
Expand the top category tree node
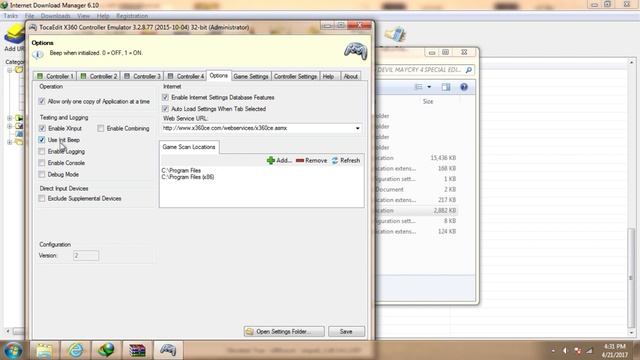coord(9,70)
